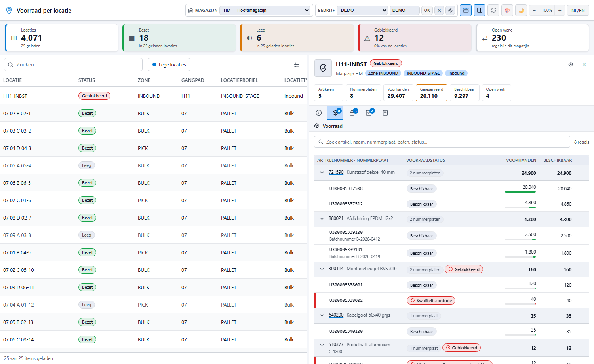The image size is (594, 364).
Task: Select the stock cube tab with badge 8
Action: click(x=335, y=113)
